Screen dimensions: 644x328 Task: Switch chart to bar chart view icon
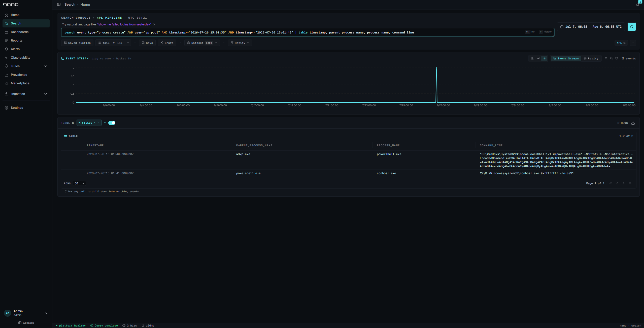pos(532,58)
